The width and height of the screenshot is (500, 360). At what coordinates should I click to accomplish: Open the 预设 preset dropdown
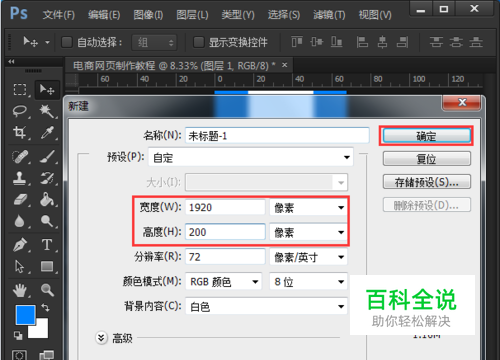251,157
